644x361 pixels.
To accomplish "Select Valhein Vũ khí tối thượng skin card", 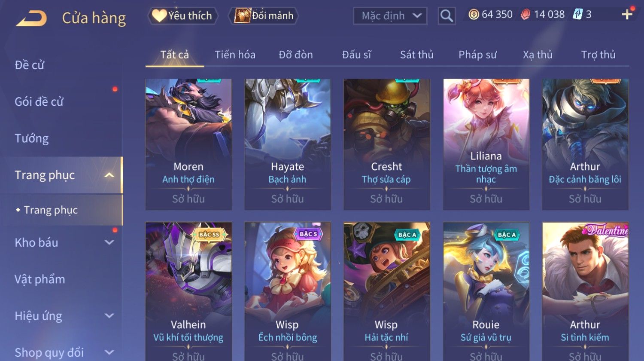I will [x=188, y=291].
